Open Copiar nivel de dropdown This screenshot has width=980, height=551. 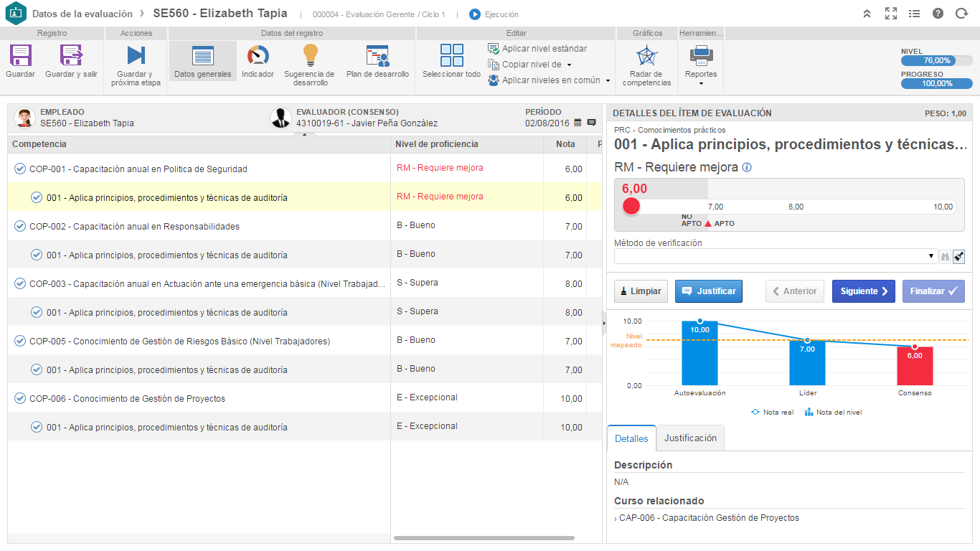(x=530, y=65)
